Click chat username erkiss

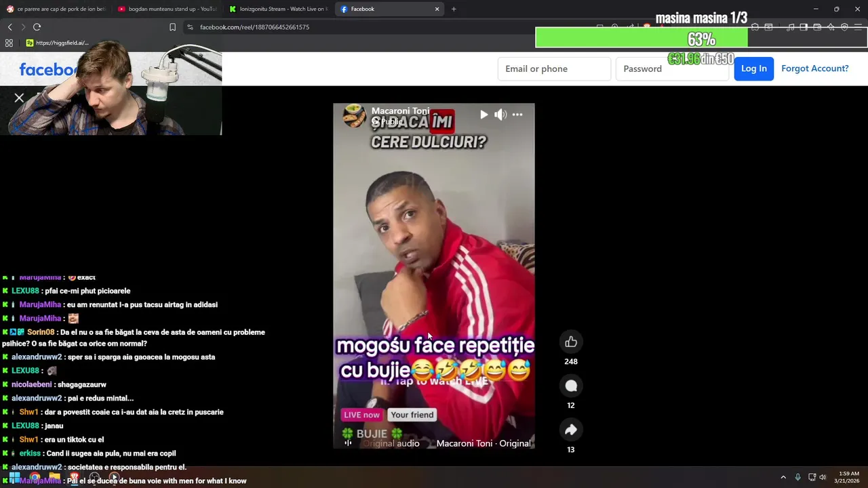(30, 453)
